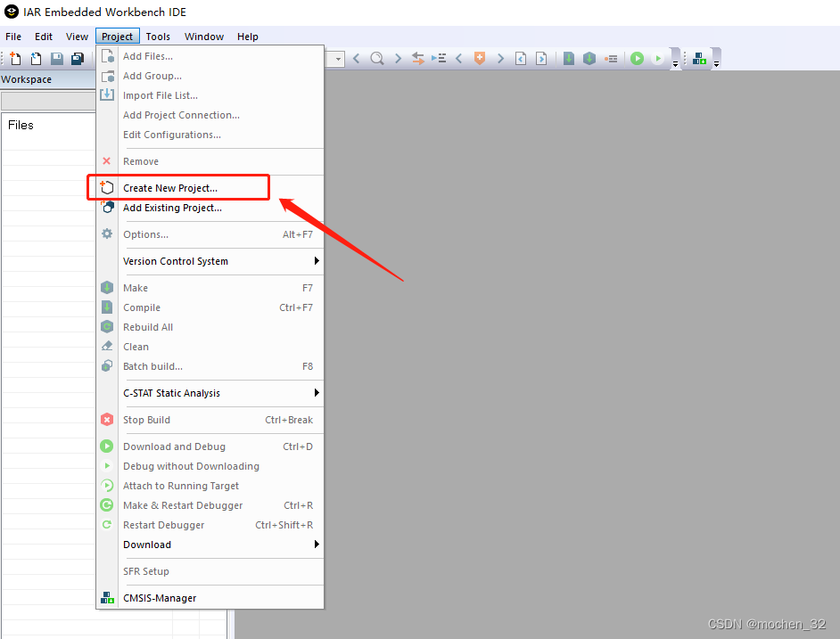Click the Workspace panel title bar
The height and width of the screenshot is (639, 840).
pos(48,79)
